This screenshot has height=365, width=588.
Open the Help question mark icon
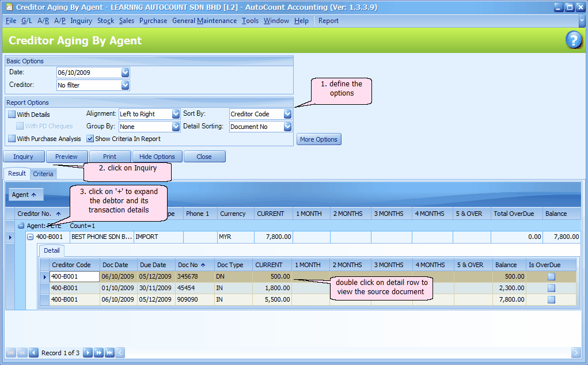pos(574,41)
